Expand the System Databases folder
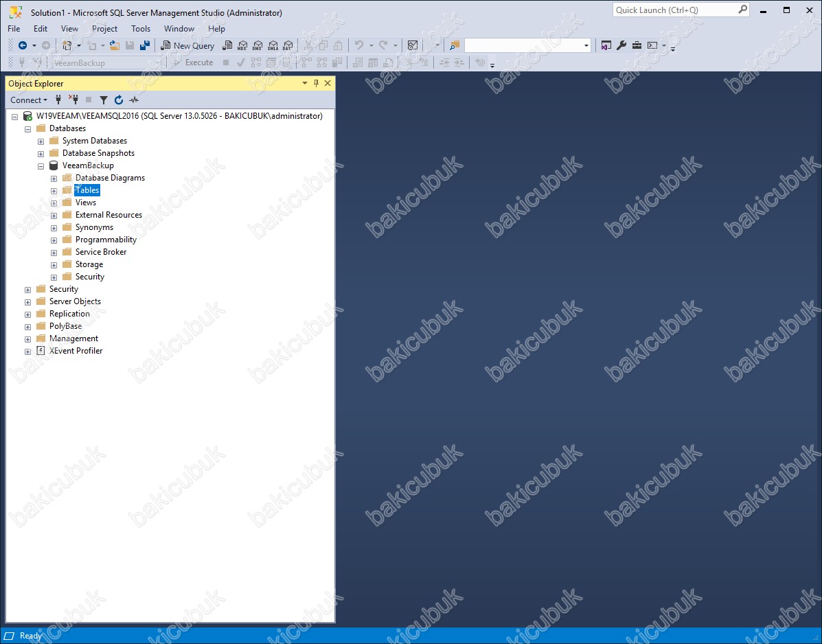The width and height of the screenshot is (822, 644). 41,141
